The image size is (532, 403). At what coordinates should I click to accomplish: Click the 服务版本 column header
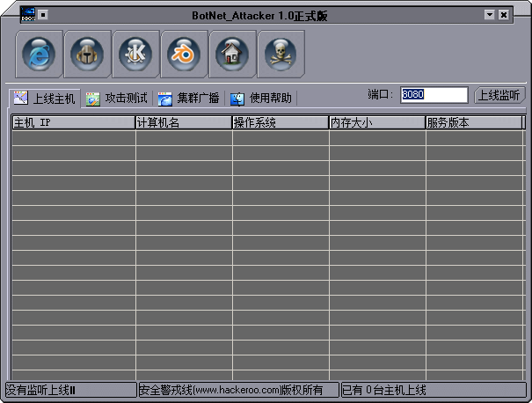473,123
